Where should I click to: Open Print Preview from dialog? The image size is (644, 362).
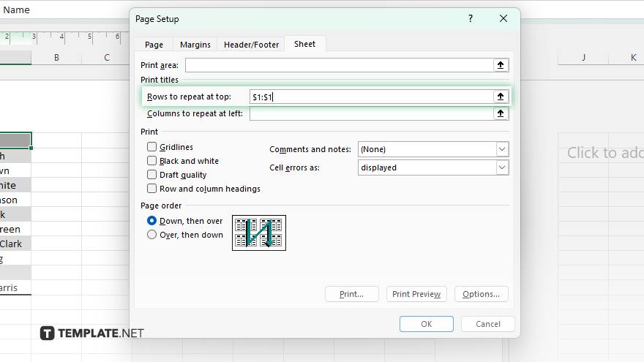(x=416, y=294)
